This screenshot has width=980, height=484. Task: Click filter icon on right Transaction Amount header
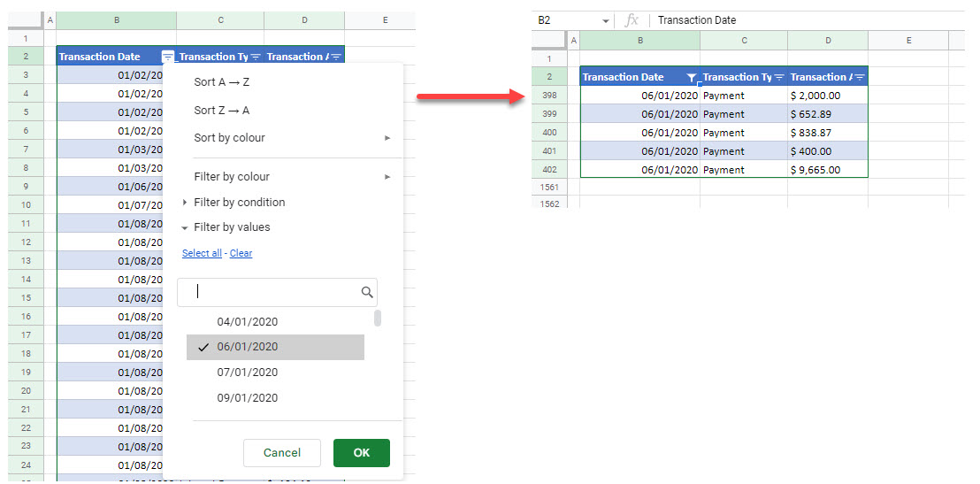tap(860, 77)
